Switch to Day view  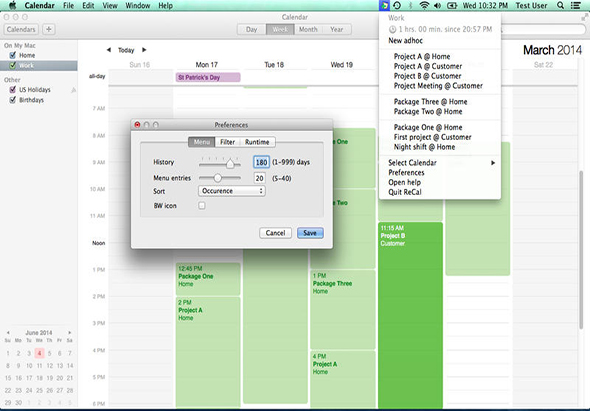coord(251,29)
